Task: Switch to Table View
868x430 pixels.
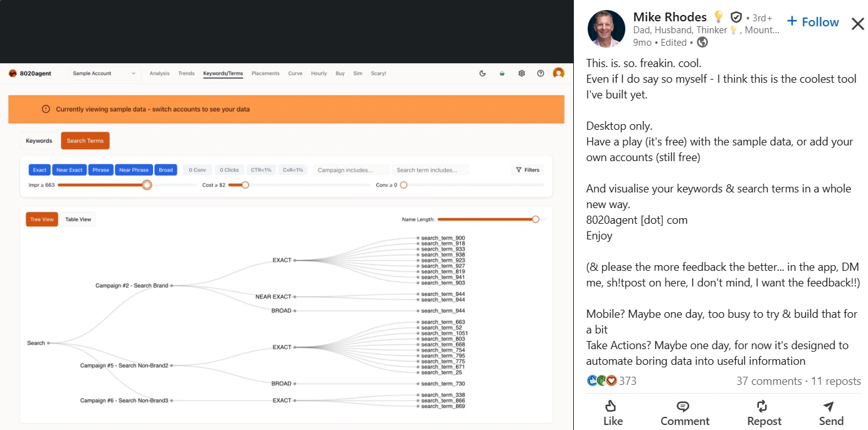Action: point(78,219)
